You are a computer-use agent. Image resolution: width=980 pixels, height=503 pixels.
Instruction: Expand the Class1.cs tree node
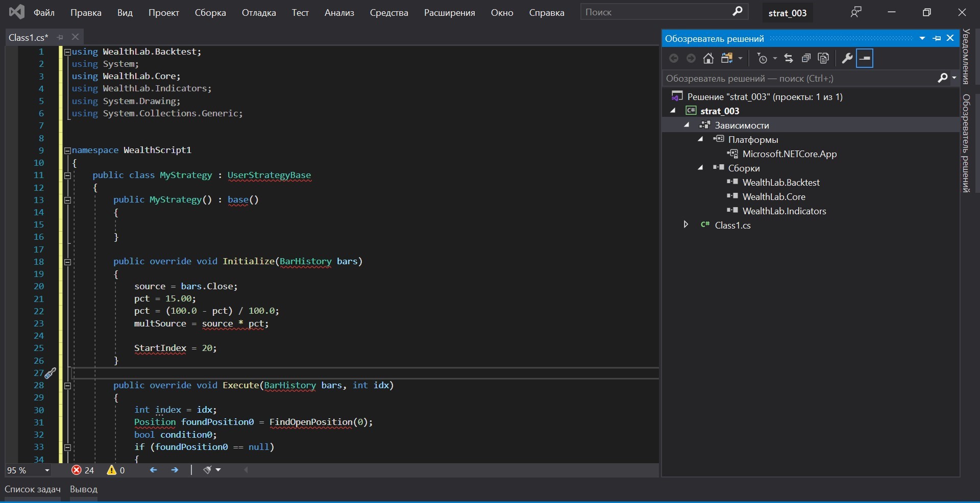[686, 225]
